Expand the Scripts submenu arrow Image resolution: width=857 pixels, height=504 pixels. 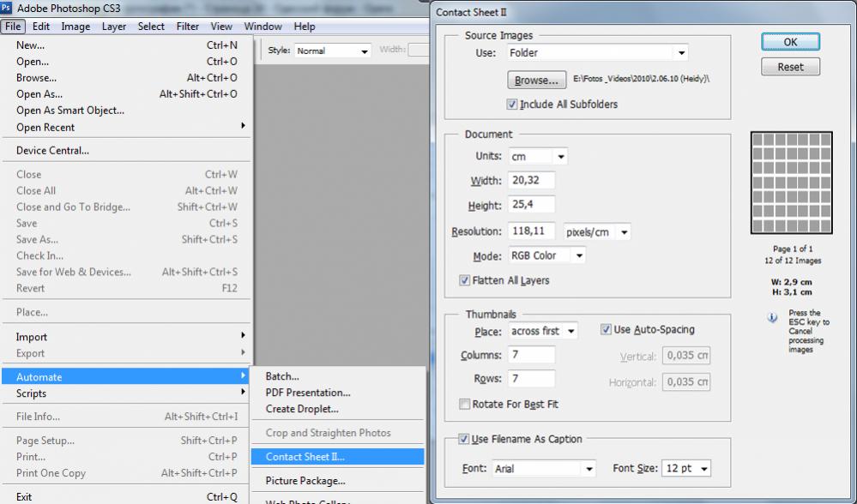point(243,392)
